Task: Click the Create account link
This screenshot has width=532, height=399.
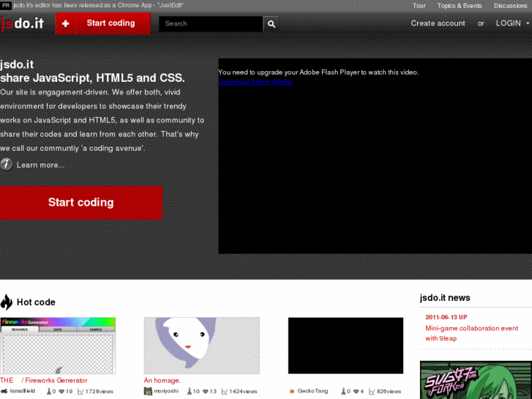Action: (438, 23)
